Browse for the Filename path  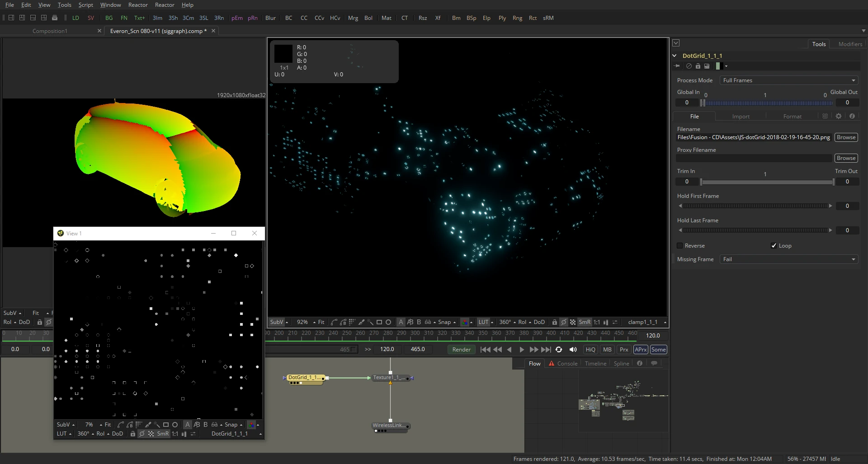[x=846, y=137]
